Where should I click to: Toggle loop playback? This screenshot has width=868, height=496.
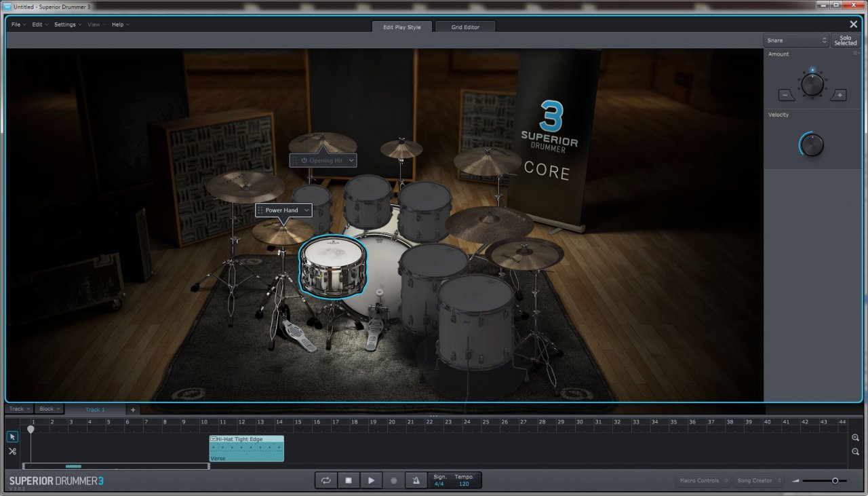tap(326, 480)
